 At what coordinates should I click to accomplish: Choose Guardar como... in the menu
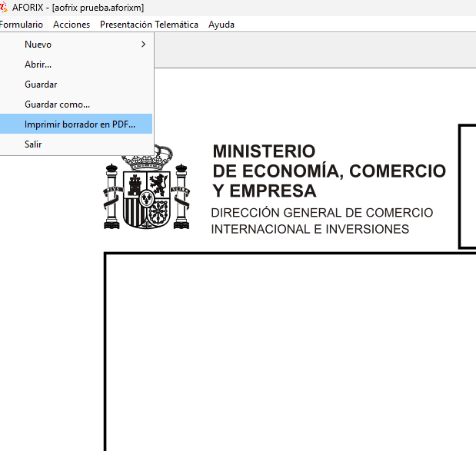tap(58, 104)
